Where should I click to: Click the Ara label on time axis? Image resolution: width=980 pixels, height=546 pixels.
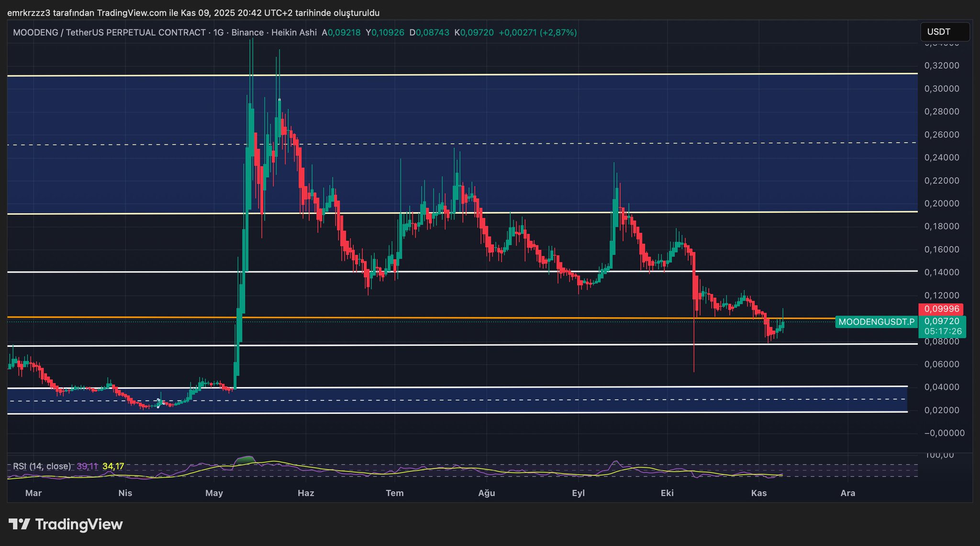(x=847, y=493)
